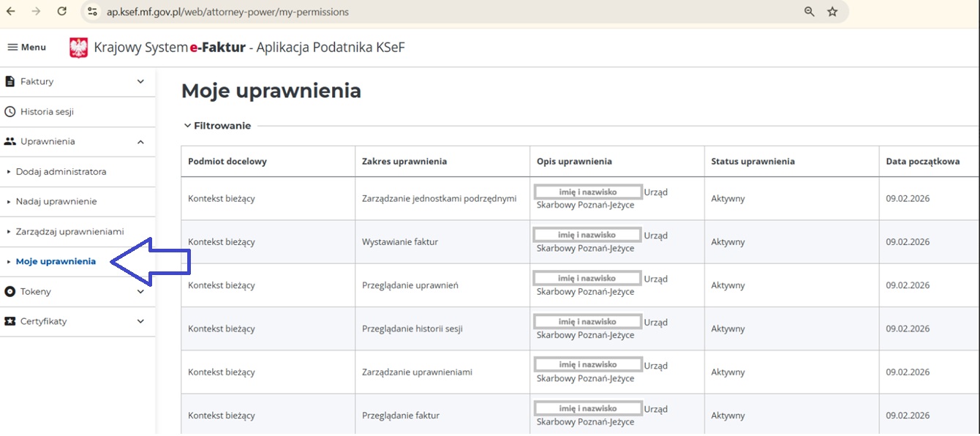Click the Faktury document icon

click(10, 81)
